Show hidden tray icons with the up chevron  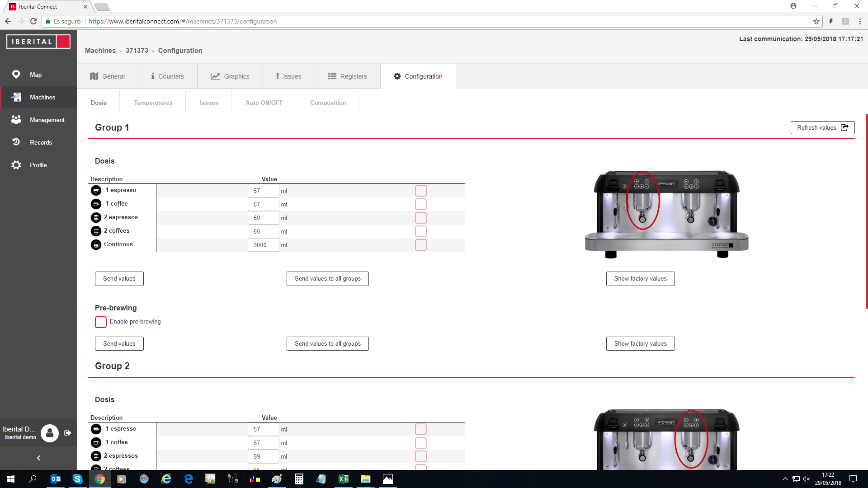click(785, 479)
